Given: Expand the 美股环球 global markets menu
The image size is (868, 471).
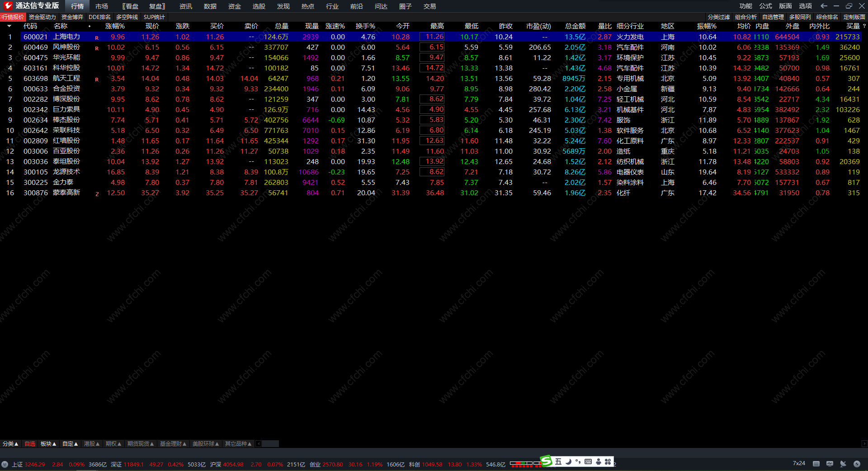Looking at the screenshot, I should pyautogui.click(x=206, y=444).
